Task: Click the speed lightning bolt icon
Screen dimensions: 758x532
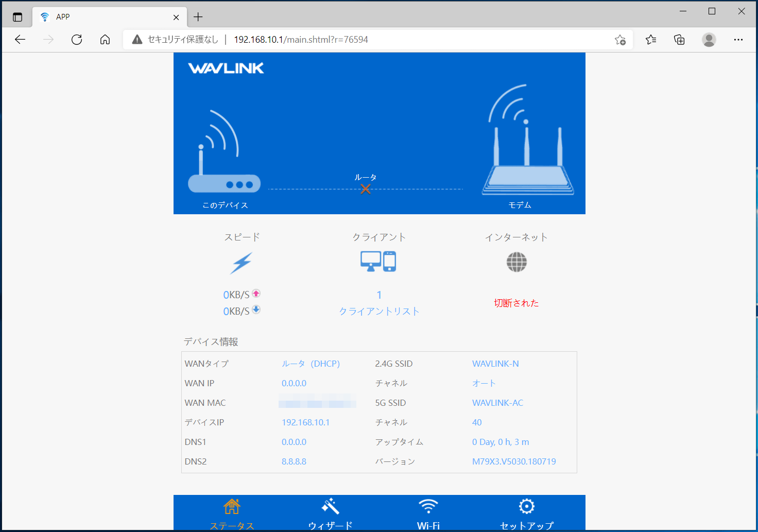Action: pyautogui.click(x=242, y=263)
